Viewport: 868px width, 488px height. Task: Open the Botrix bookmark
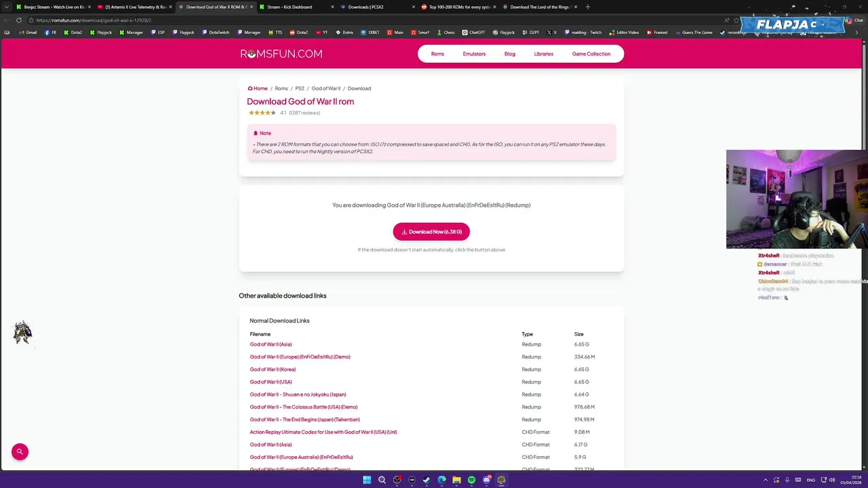pos(344,33)
